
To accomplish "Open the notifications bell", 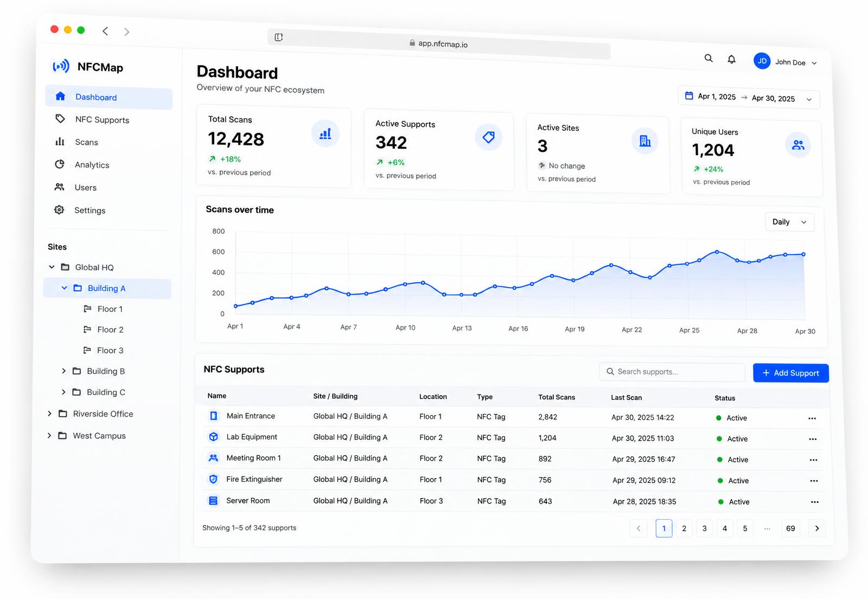I will click(x=731, y=59).
